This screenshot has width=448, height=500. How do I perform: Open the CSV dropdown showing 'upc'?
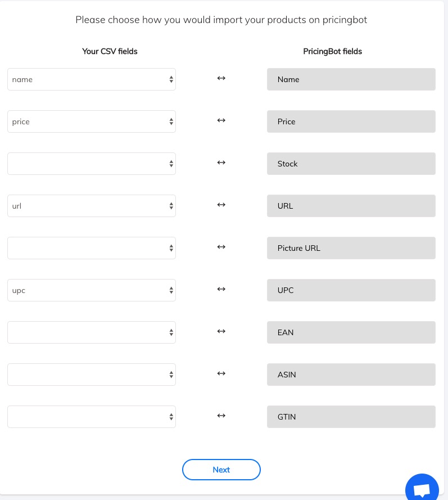click(x=92, y=290)
